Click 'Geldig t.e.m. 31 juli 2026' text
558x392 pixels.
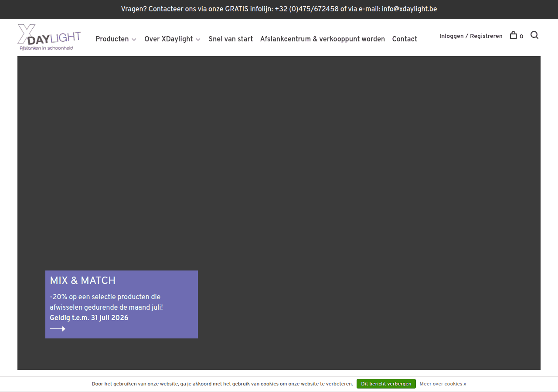point(89,318)
